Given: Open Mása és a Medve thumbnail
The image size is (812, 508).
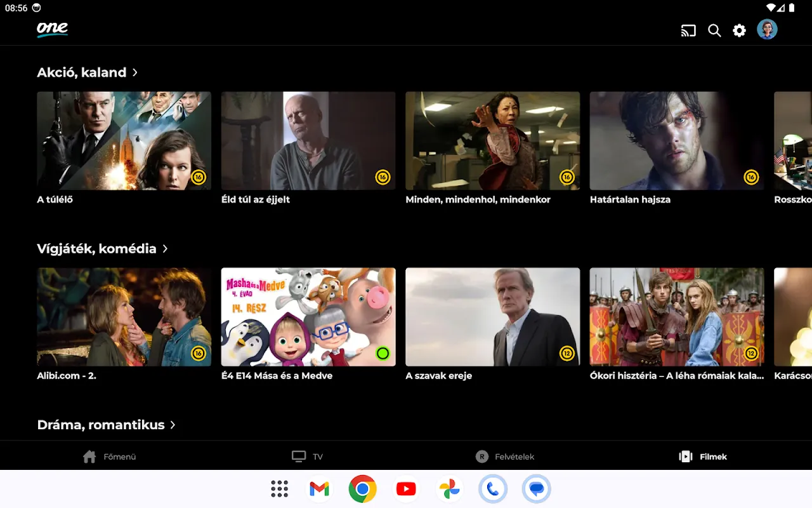Looking at the screenshot, I should pyautogui.click(x=308, y=317).
